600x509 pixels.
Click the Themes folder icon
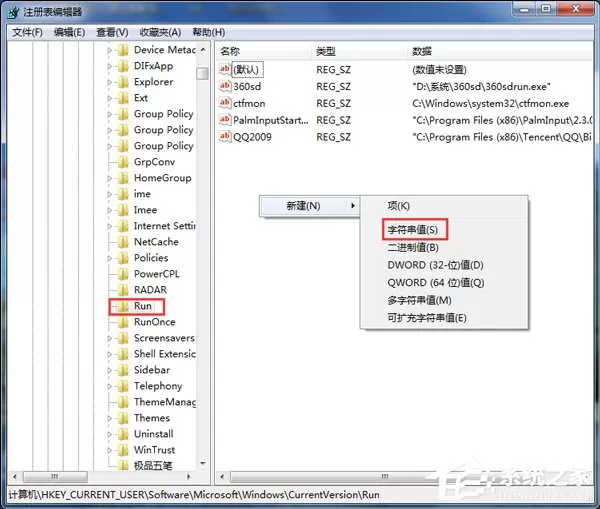(x=123, y=418)
